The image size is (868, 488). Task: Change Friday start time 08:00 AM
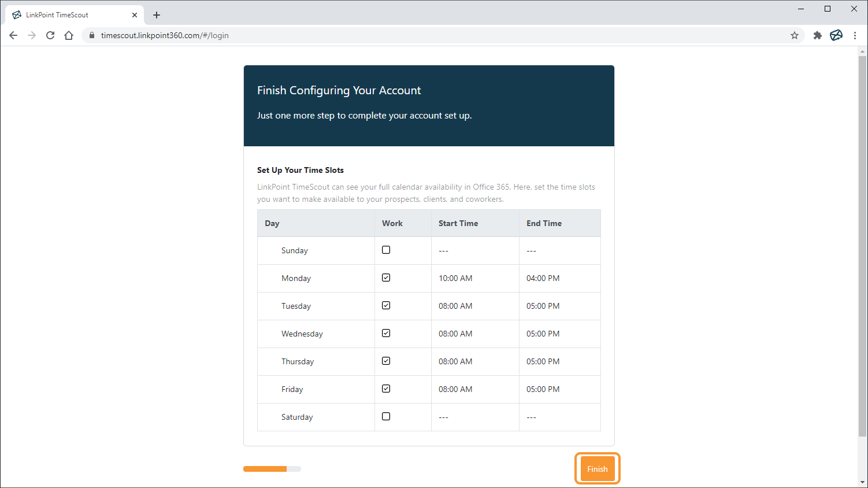click(455, 389)
